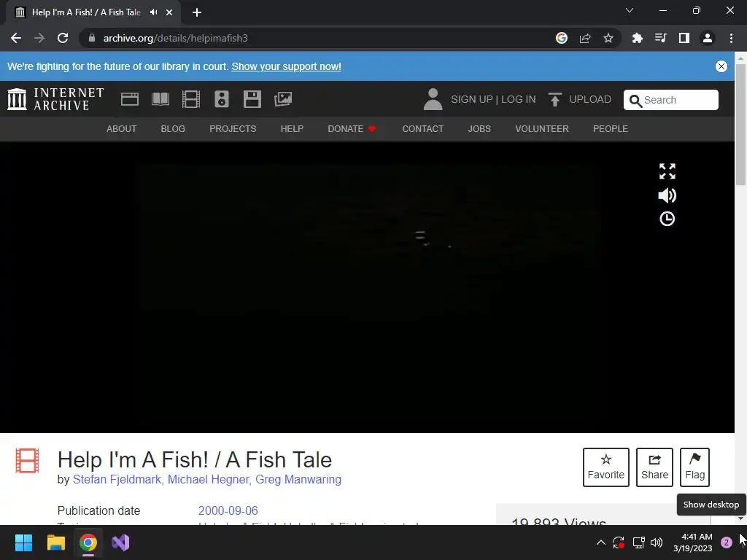
Task: Bookmark this page with the star
Action: click(x=608, y=38)
